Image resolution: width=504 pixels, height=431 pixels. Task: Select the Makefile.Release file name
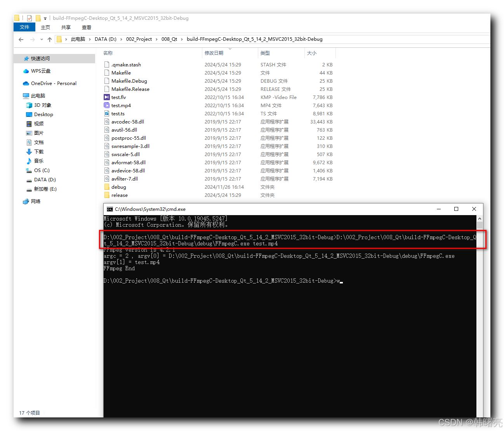130,89
